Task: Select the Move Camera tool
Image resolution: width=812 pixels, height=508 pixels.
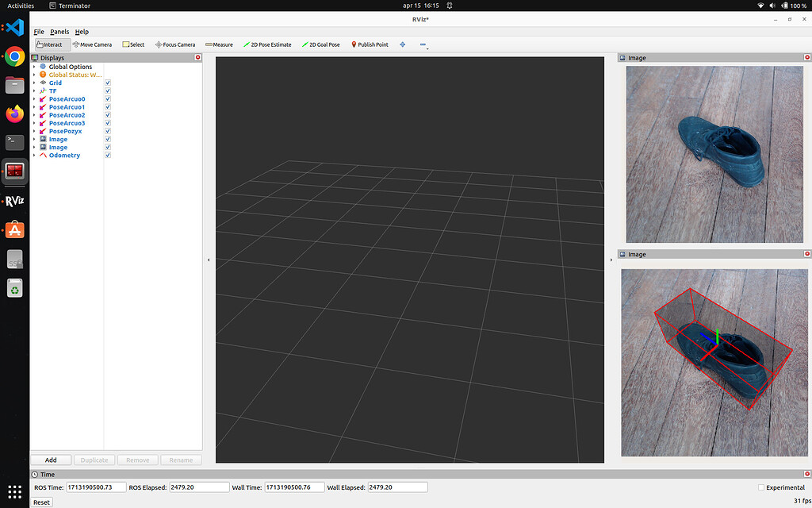Action: click(x=92, y=44)
